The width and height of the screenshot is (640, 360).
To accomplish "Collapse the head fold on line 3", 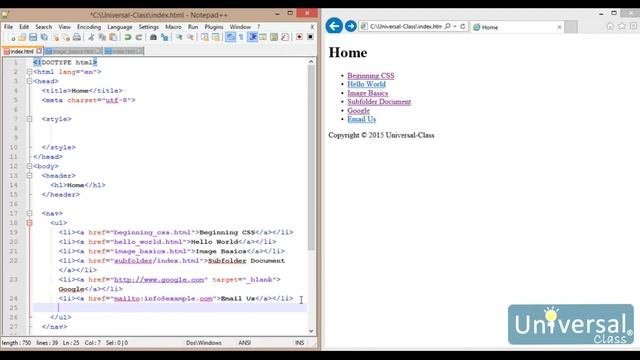I will coord(29,81).
